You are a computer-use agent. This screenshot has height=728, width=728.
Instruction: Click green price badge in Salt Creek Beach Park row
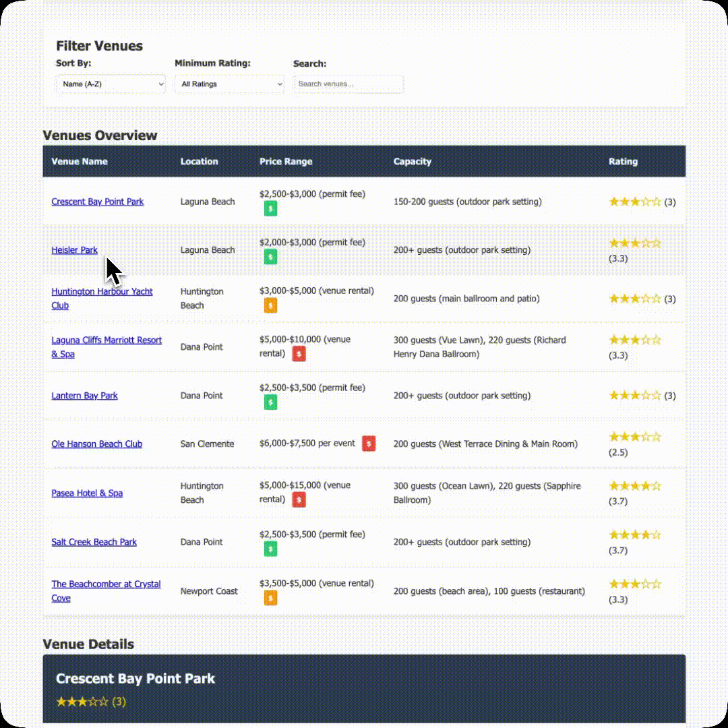tap(270, 549)
